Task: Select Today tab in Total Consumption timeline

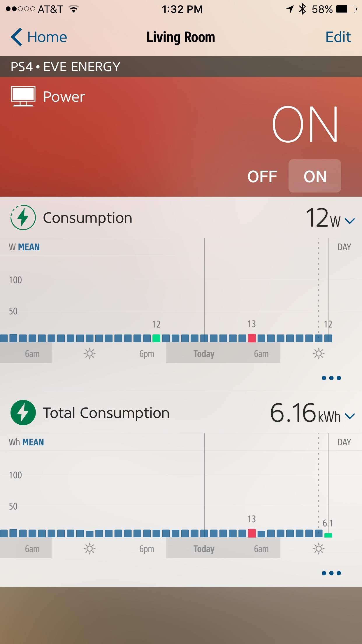Action: pos(204,549)
